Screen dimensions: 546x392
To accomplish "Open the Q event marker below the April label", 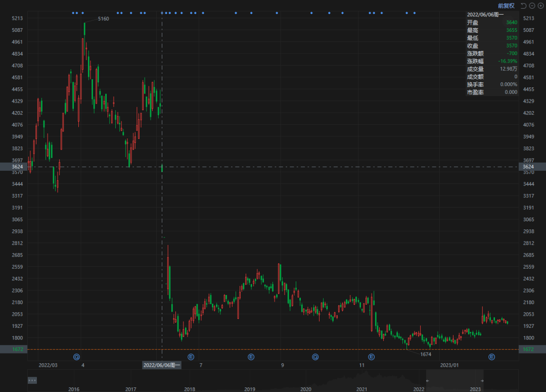I will [77, 357].
